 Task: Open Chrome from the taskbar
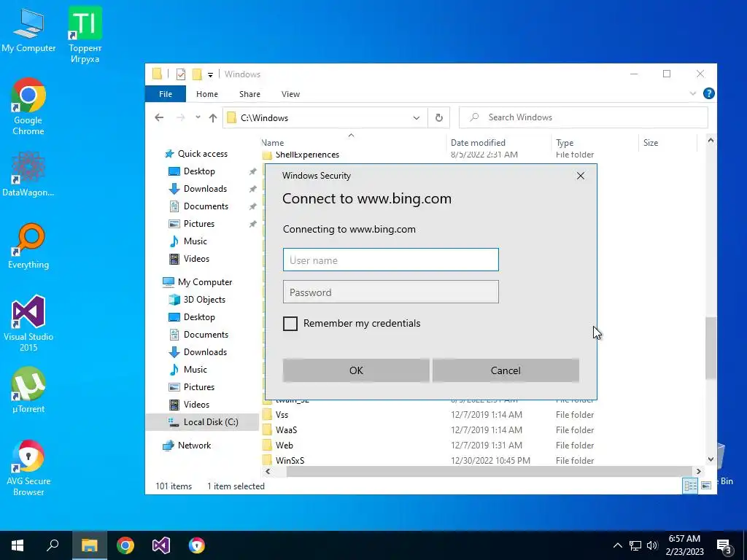pyautogui.click(x=125, y=545)
